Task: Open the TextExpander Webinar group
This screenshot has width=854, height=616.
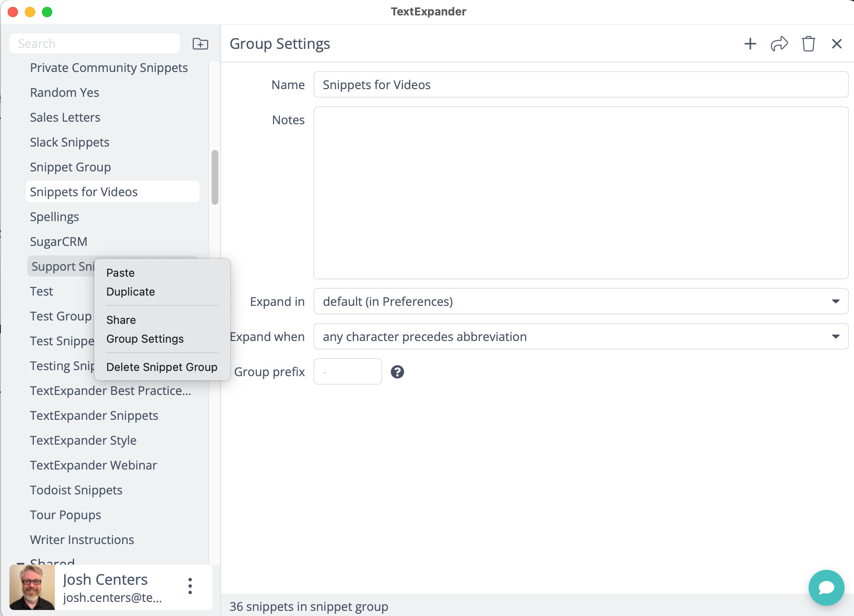Action: [93, 465]
